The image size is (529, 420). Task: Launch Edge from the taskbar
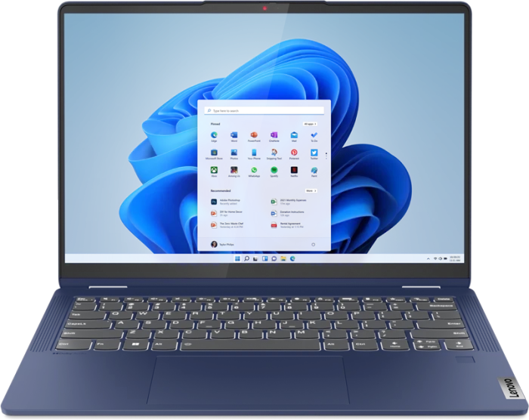(292, 258)
